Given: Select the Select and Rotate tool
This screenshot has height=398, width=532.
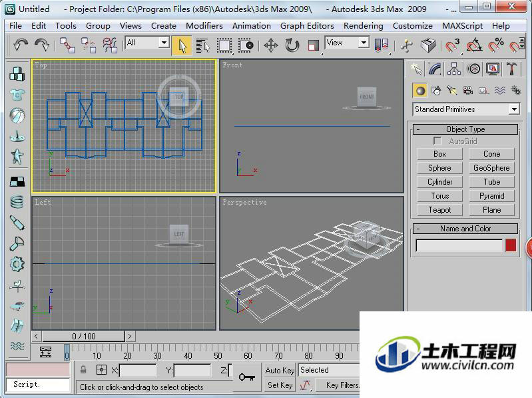Looking at the screenshot, I should click(x=292, y=45).
